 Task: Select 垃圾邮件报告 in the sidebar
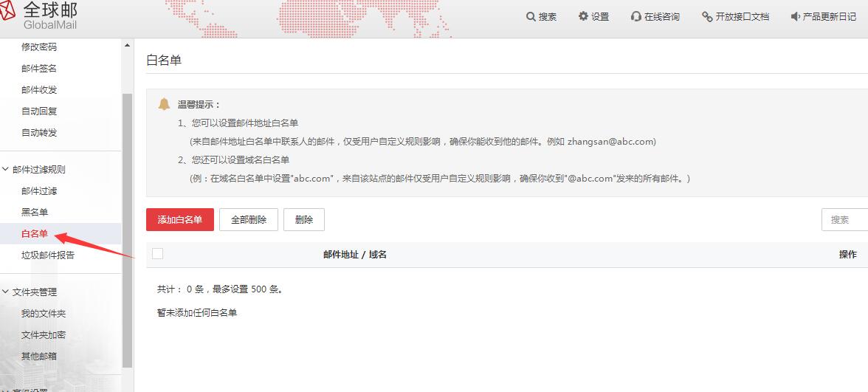click(48, 255)
